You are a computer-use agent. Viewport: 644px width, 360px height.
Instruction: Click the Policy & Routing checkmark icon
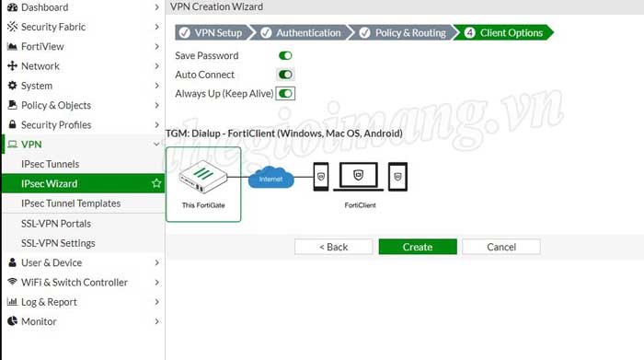click(364, 32)
